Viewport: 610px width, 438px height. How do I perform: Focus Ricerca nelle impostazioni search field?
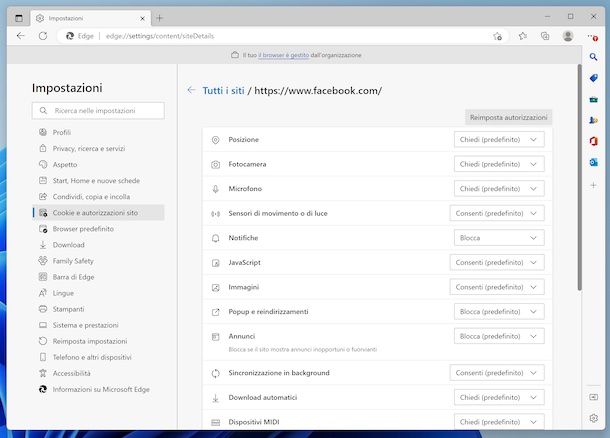click(x=98, y=110)
